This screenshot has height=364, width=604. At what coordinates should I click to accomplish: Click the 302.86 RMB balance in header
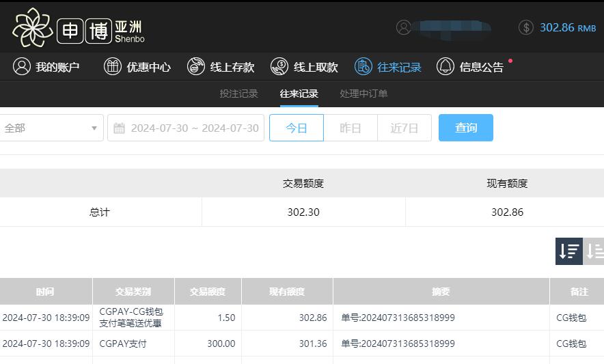[568, 28]
